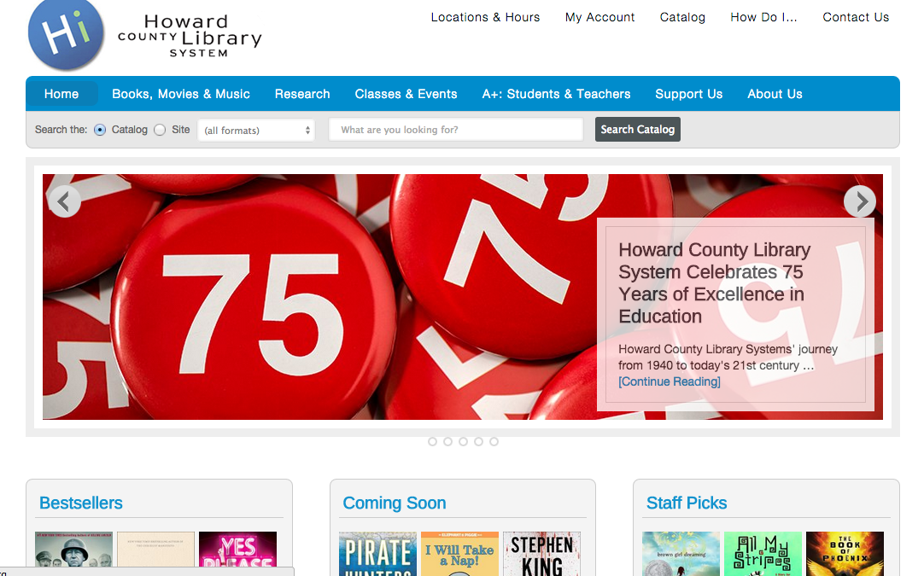The height and width of the screenshot is (576, 924).
Task: Click the search query input field
Action: (x=455, y=129)
